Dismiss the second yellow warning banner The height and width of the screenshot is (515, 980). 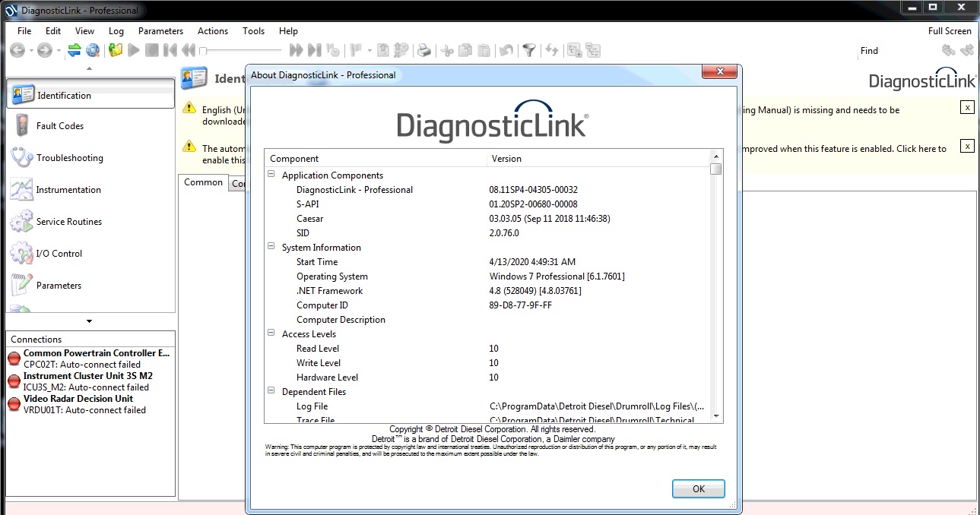tap(967, 146)
